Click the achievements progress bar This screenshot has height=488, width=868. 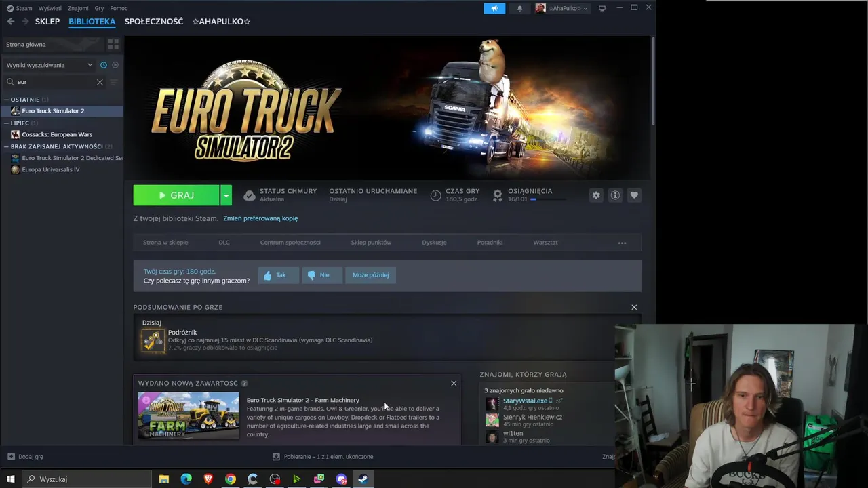549,199
